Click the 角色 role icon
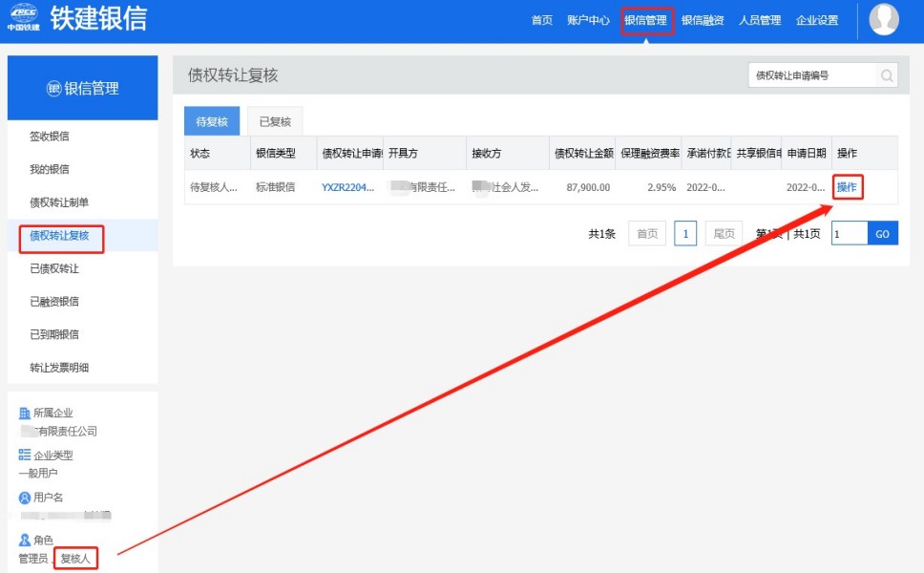924x573 pixels. (x=25, y=540)
